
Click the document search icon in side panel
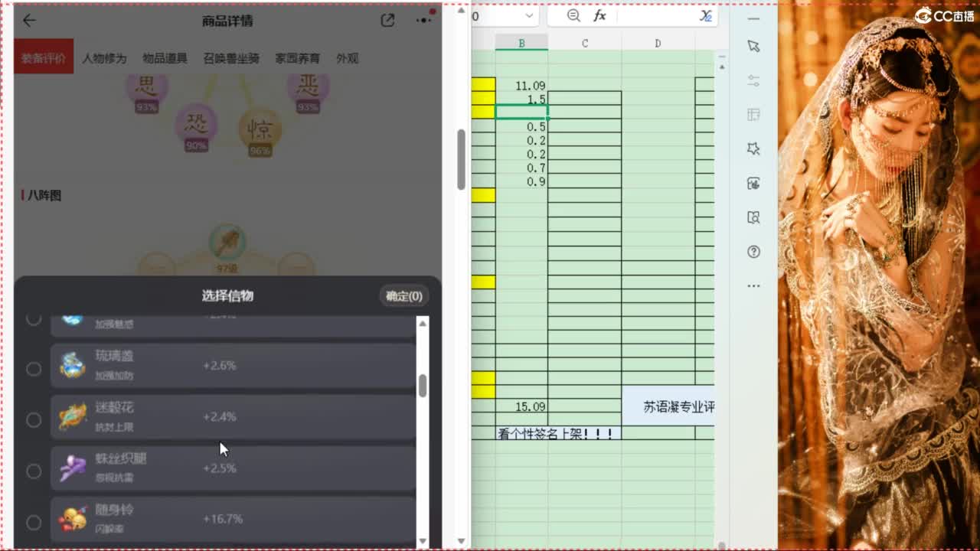pyautogui.click(x=753, y=218)
